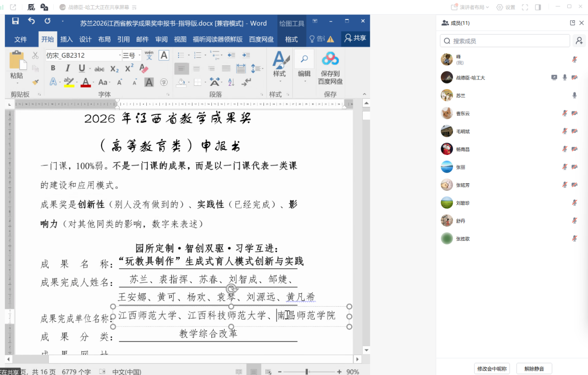Click the sort A-Z paragraph icon
Screen dimensions: 588x375
tap(231, 82)
